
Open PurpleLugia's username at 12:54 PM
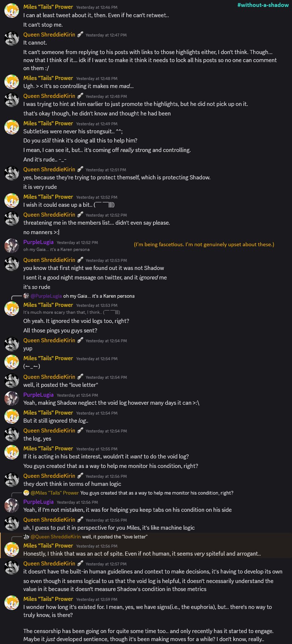tap(38, 395)
